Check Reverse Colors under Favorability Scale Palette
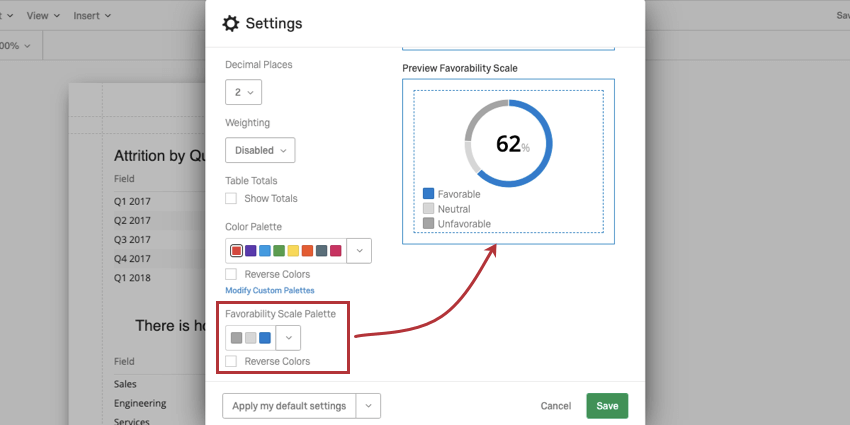This screenshot has height=425, width=850. 231,361
